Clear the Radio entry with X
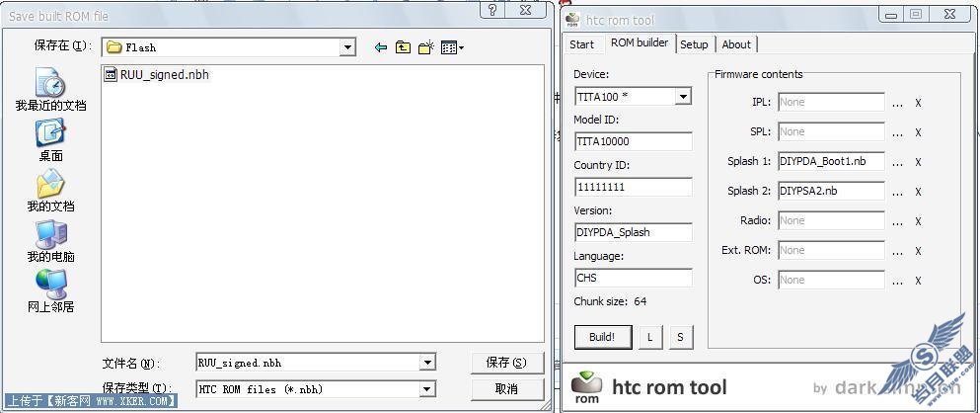This screenshot has width=980, height=413. (918, 221)
